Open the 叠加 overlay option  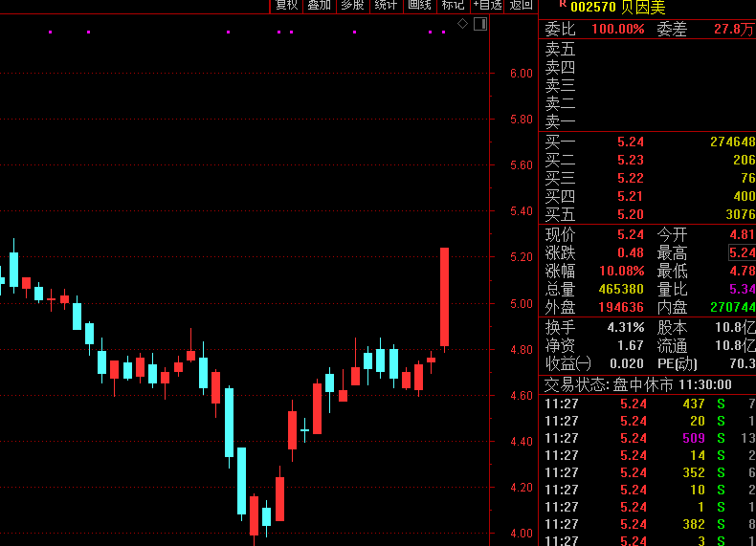pos(319,5)
